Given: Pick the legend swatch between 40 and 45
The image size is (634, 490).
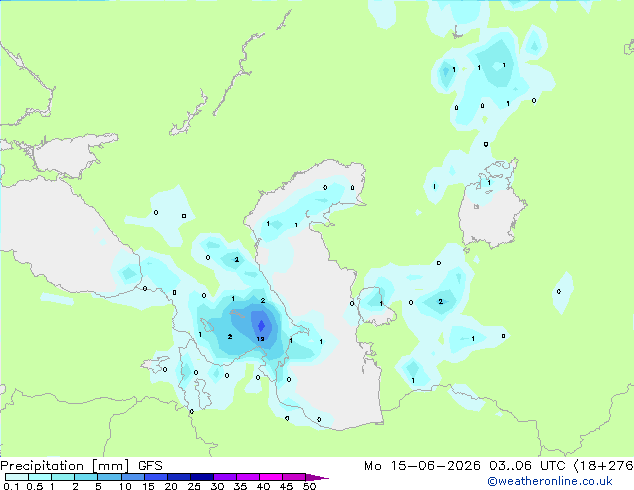Looking at the screenshot, I should click(x=271, y=477).
